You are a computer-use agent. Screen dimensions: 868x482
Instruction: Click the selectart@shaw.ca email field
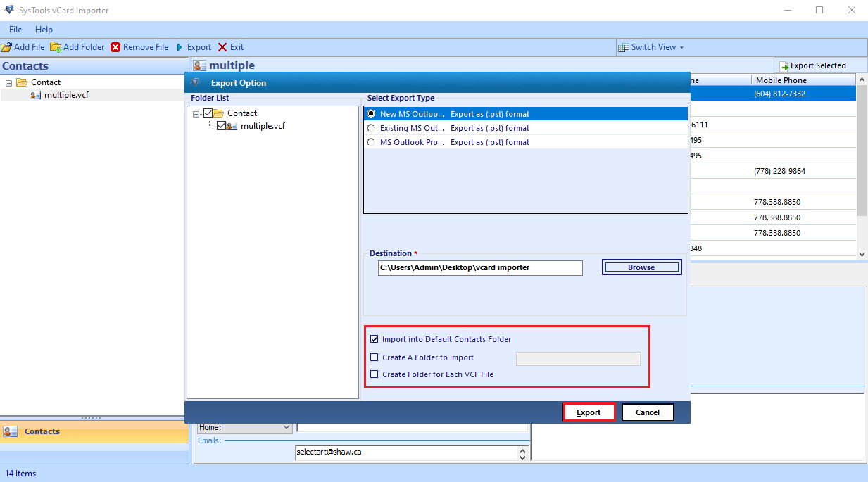pos(406,452)
